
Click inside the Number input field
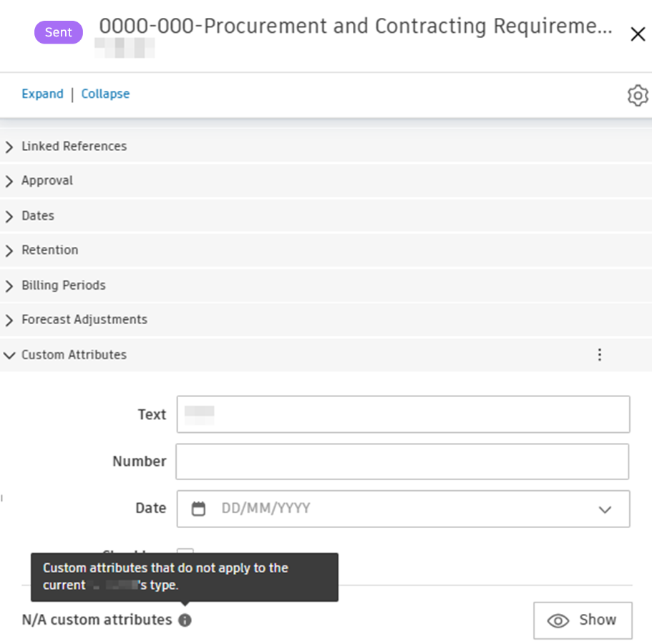click(x=401, y=462)
